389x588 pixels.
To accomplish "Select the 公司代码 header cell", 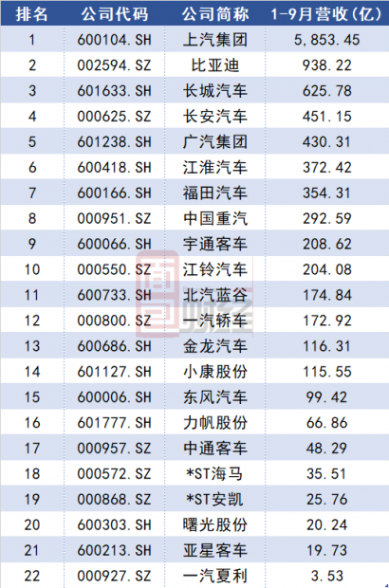I will click(115, 14).
